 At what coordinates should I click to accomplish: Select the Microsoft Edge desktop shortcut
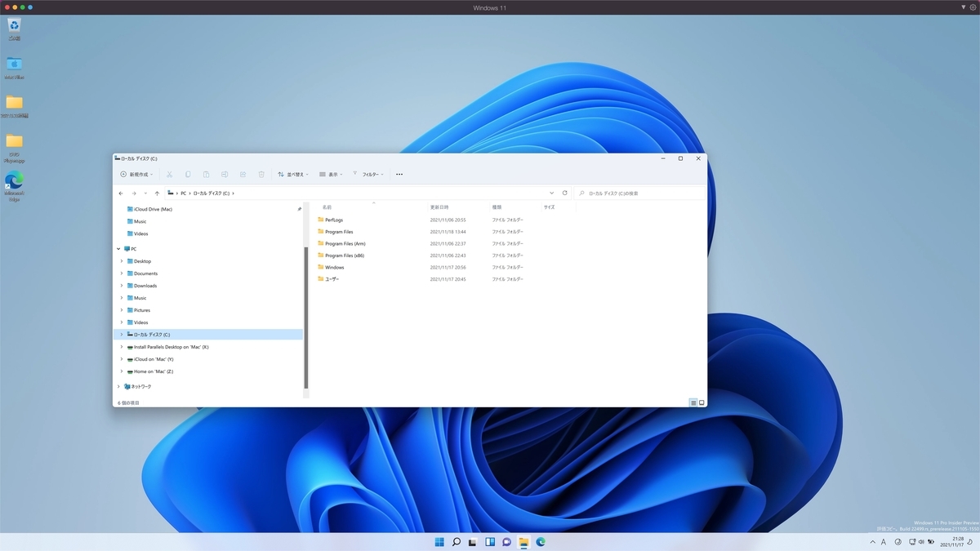(14, 187)
